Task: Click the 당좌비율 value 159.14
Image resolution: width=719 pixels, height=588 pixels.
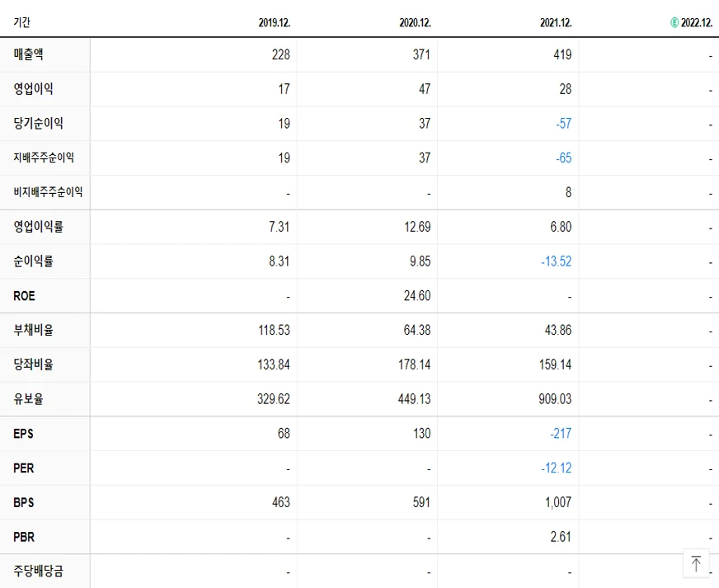Action: [555, 365]
